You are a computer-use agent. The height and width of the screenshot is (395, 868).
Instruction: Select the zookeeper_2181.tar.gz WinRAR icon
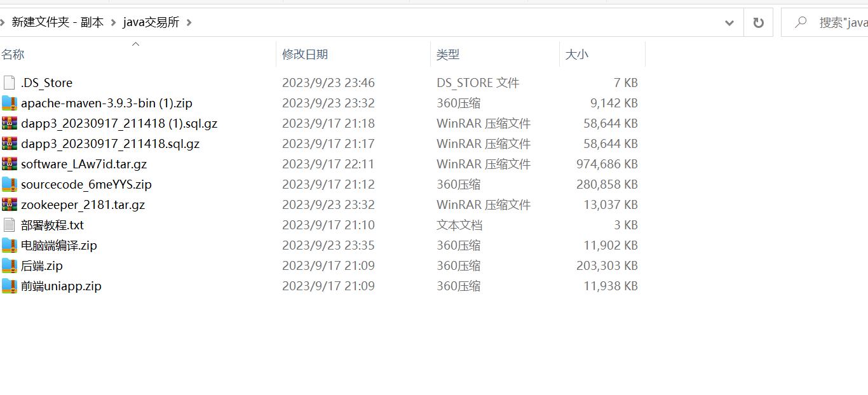(9, 204)
